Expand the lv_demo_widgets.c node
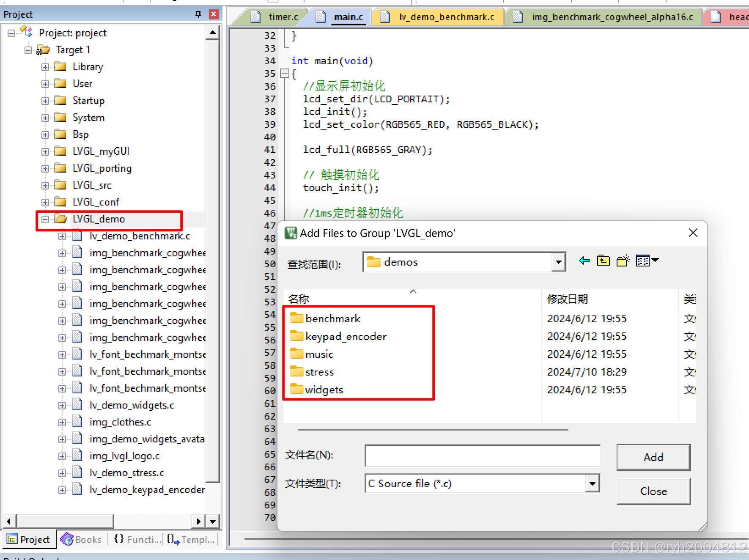Viewport: 749px width, 560px height. coord(62,405)
